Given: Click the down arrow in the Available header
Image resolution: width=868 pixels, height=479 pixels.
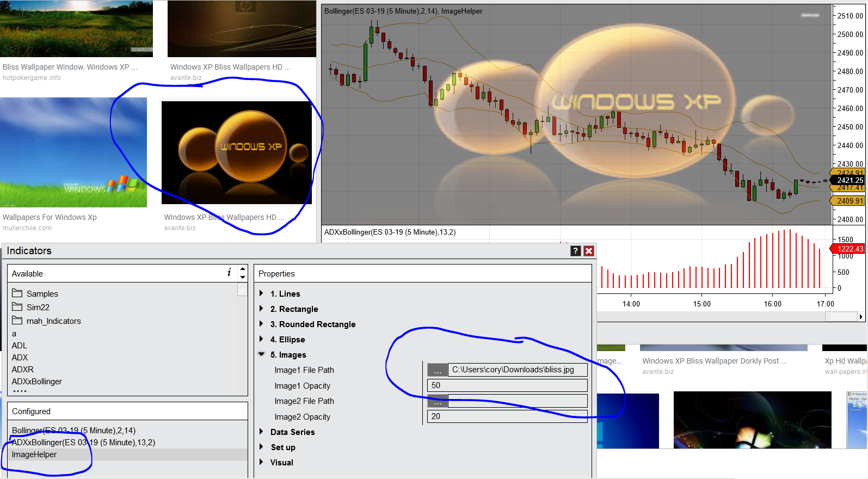Looking at the screenshot, I should tap(243, 277).
